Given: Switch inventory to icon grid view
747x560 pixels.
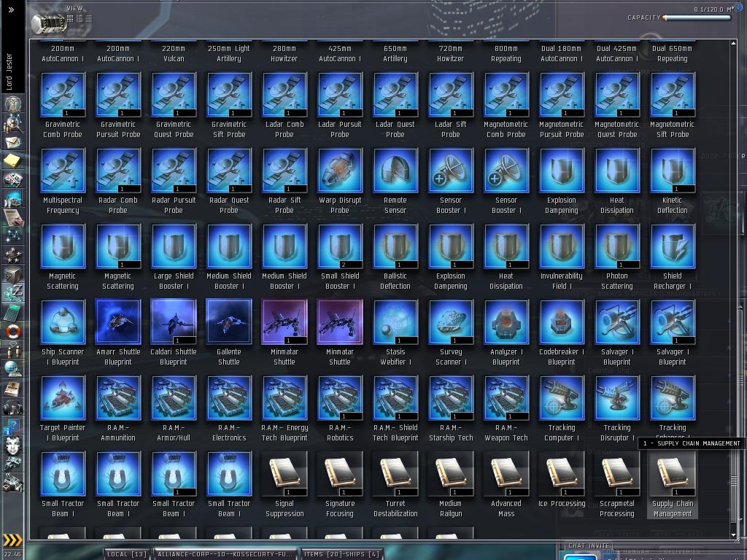Looking at the screenshot, I should pos(70,18).
